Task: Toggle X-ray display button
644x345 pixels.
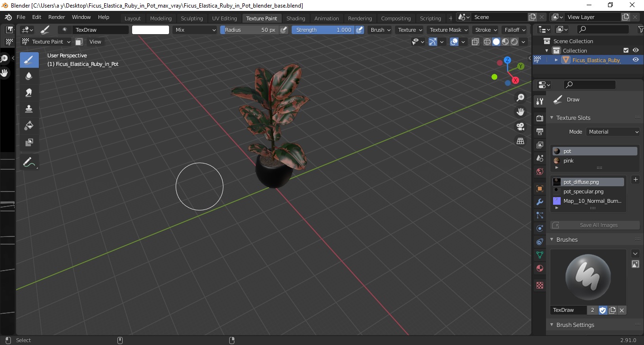Action: click(x=475, y=42)
